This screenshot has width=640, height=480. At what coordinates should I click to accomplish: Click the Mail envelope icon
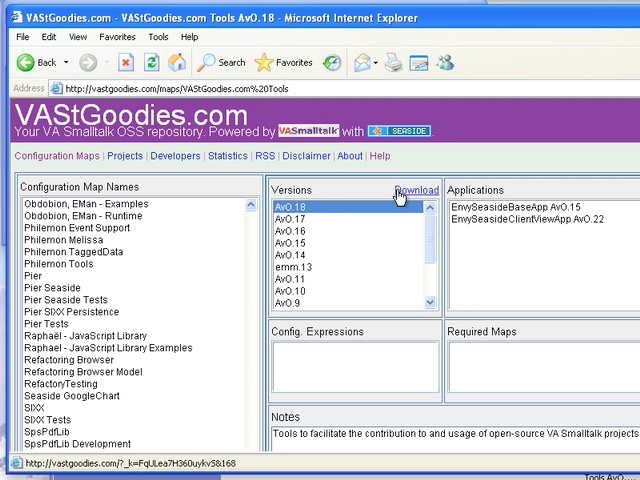362,63
